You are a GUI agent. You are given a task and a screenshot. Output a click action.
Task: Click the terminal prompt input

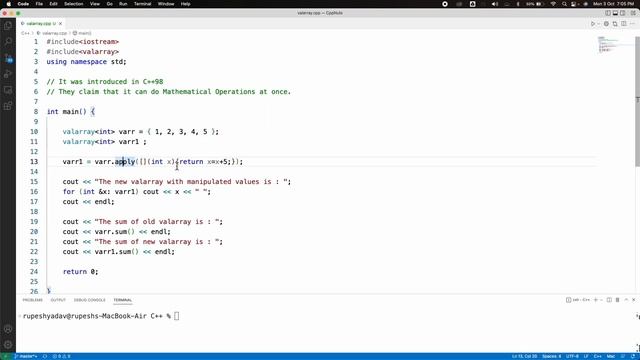coord(176,316)
